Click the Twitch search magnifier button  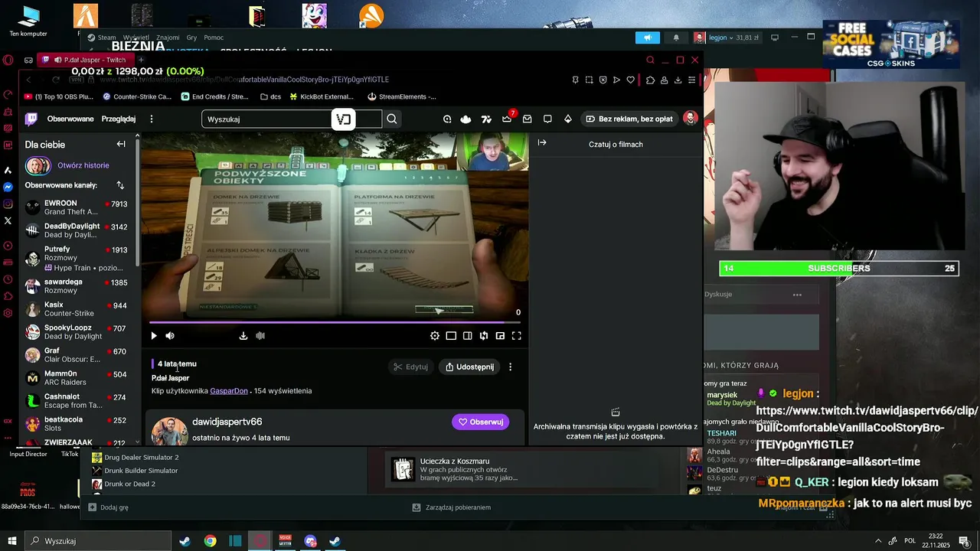click(x=392, y=119)
